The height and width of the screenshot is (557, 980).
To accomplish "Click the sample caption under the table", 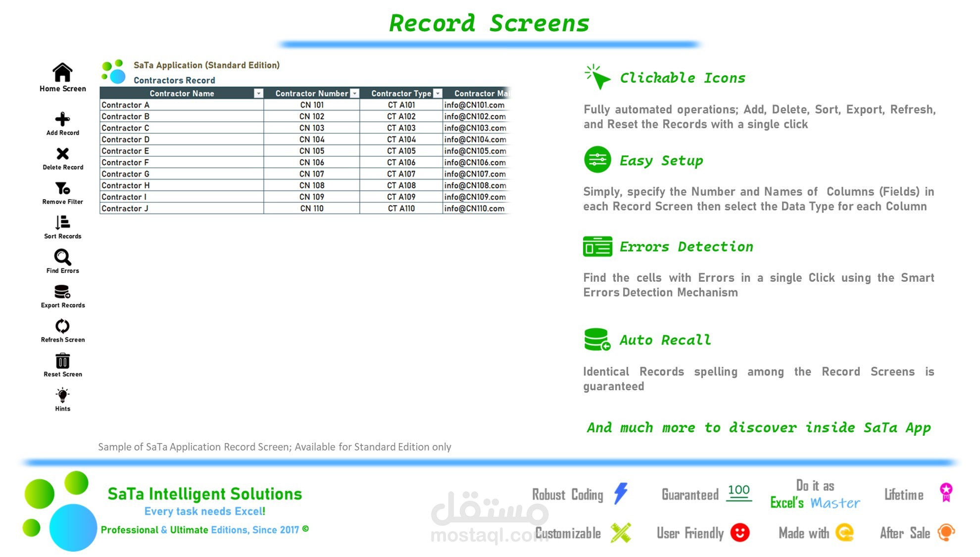I will tap(275, 447).
